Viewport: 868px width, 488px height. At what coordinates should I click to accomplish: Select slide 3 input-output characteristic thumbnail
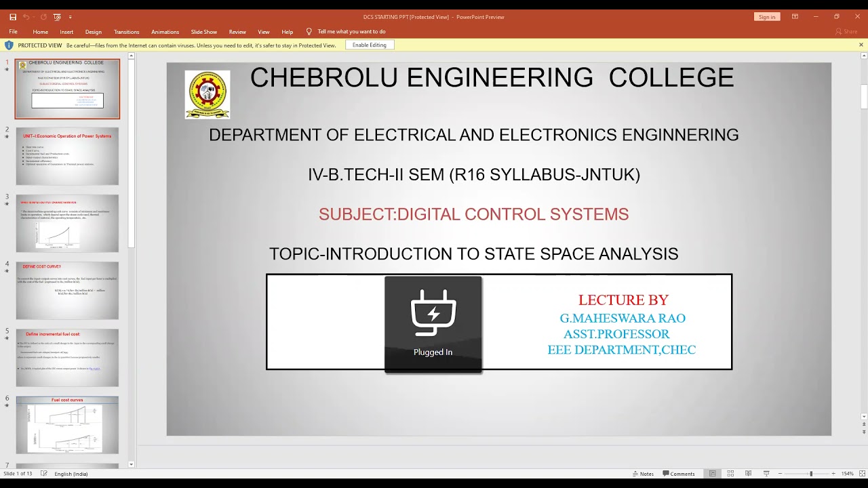[x=67, y=223]
